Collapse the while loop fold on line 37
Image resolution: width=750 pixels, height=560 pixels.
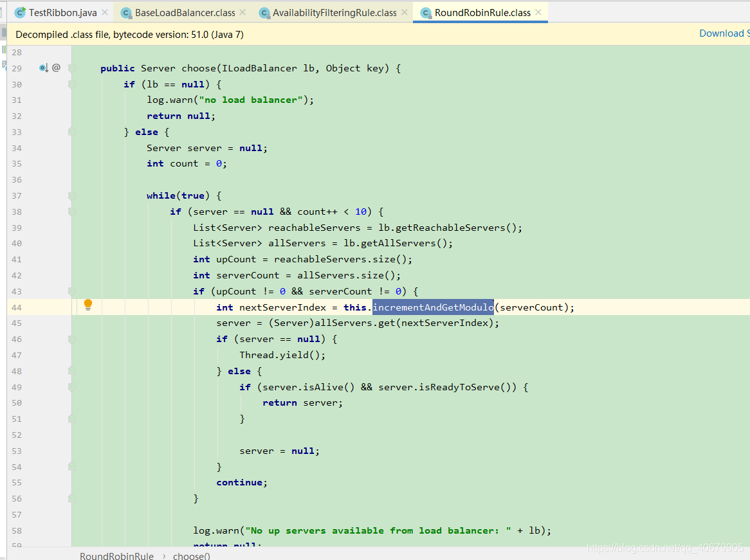[x=72, y=195]
